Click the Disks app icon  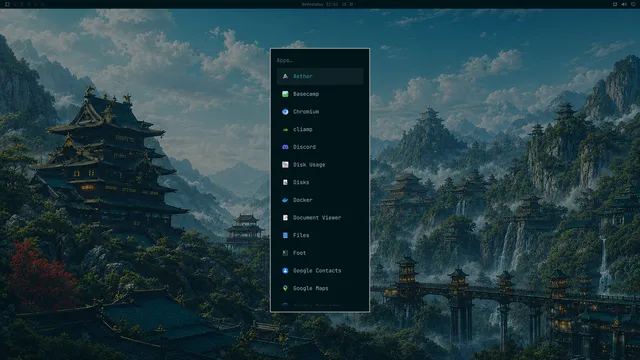pyautogui.click(x=285, y=182)
